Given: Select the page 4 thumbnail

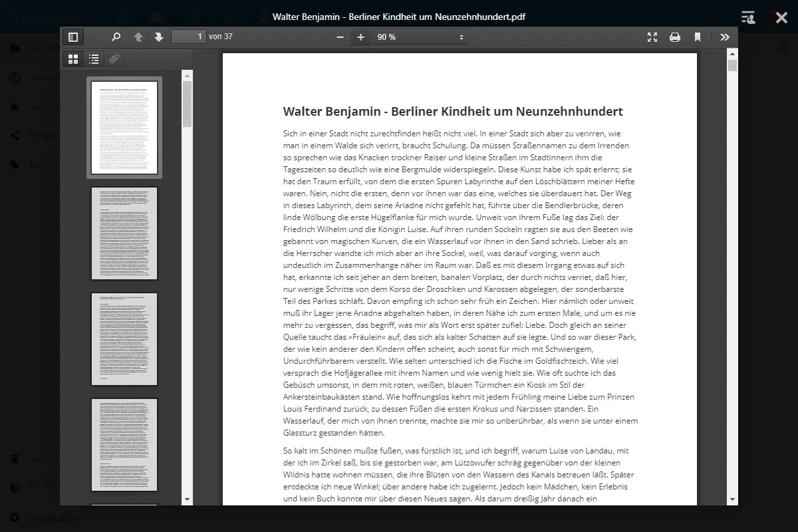Looking at the screenshot, I should [124, 445].
